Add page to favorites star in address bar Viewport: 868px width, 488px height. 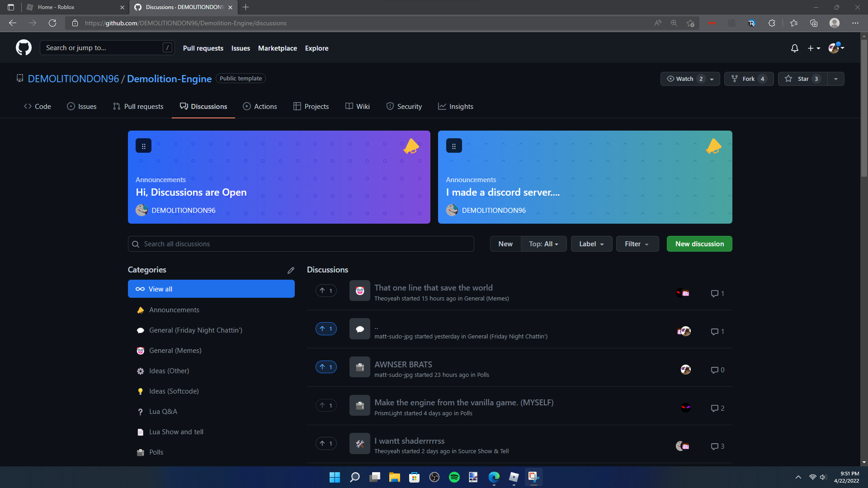click(690, 23)
